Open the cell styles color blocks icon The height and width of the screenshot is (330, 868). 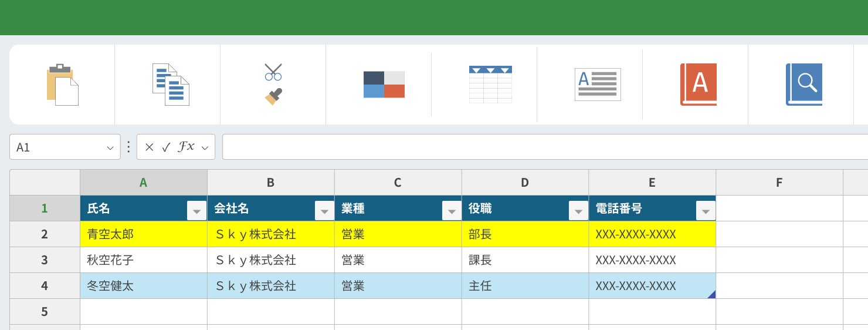[384, 85]
